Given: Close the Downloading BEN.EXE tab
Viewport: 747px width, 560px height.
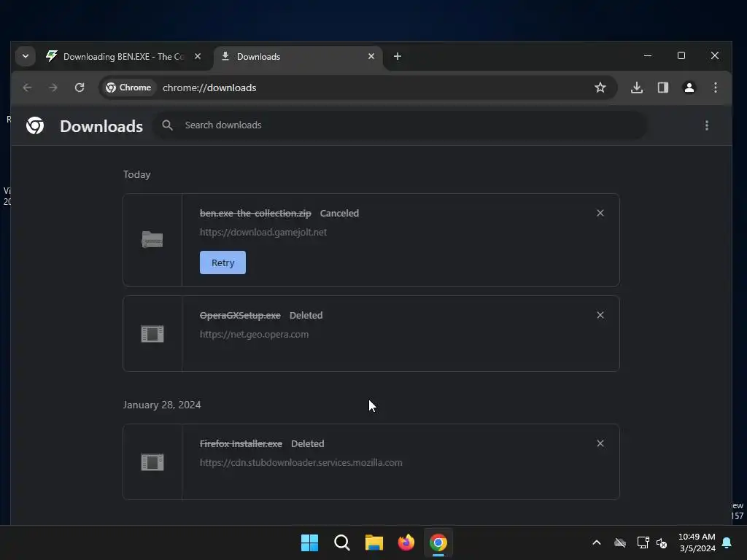Looking at the screenshot, I should point(198,56).
